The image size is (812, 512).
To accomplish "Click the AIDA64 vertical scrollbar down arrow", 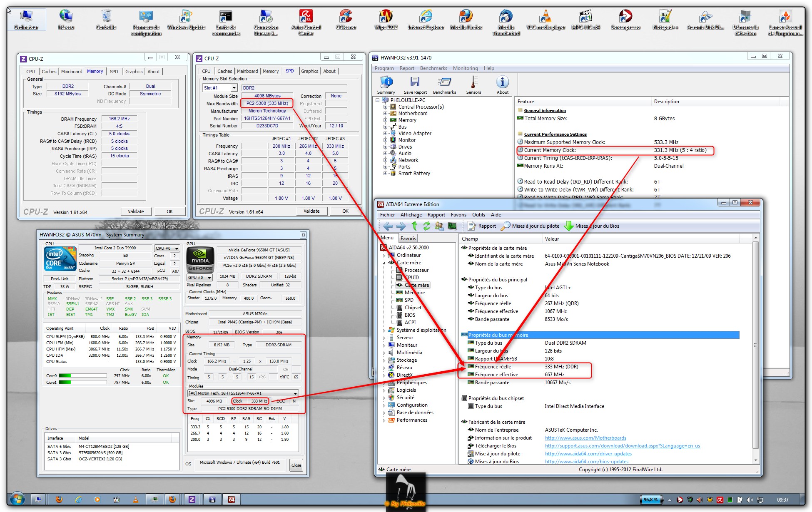I will [755, 461].
